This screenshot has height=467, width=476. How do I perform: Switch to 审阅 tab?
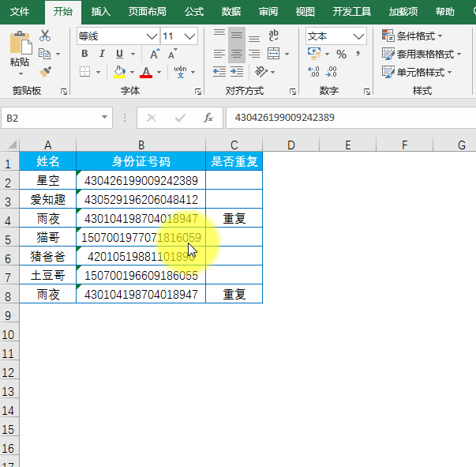[268, 12]
